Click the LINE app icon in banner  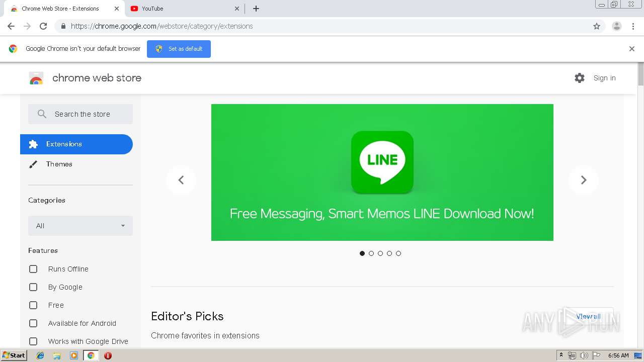(382, 162)
